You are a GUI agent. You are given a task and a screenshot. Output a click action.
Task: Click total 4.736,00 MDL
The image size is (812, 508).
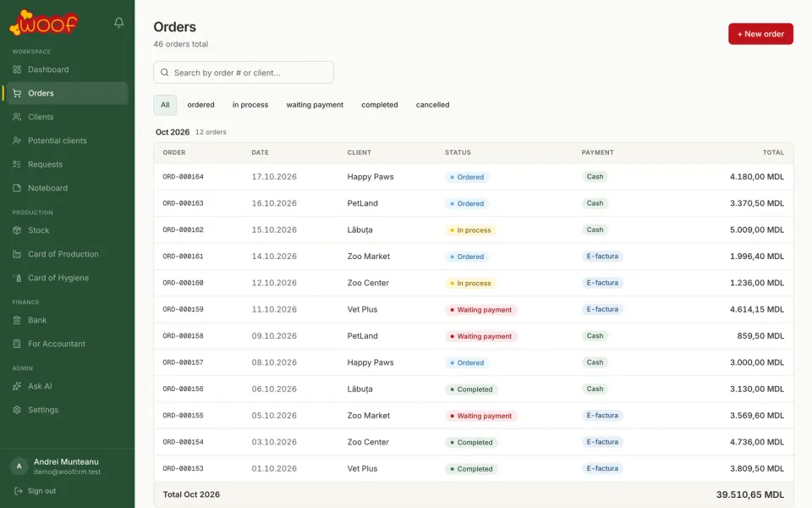pyautogui.click(x=756, y=442)
